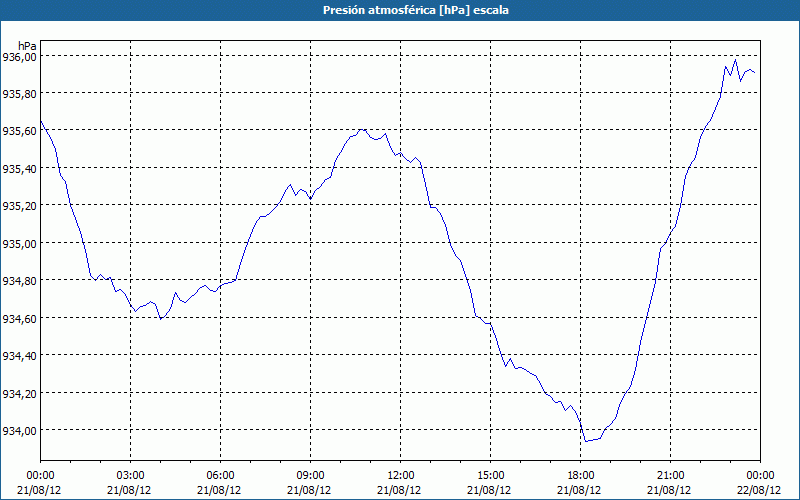This screenshot has width=800, height=500.
Task: Click the 935,20 axis value
Action: pos(19,206)
